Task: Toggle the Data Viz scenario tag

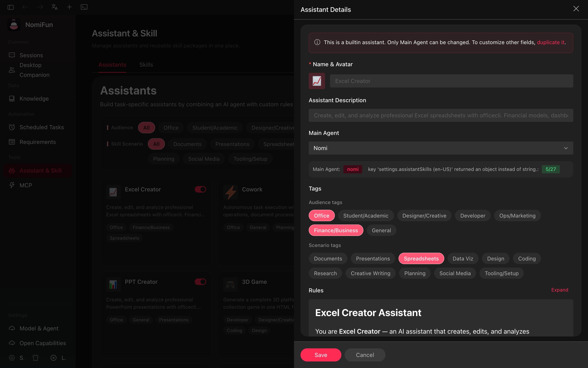Action: coord(463,258)
